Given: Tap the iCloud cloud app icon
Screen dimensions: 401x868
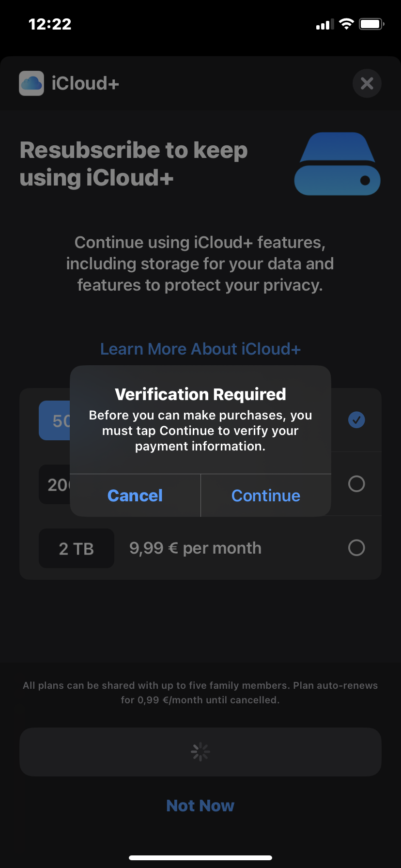Looking at the screenshot, I should 31,83.
